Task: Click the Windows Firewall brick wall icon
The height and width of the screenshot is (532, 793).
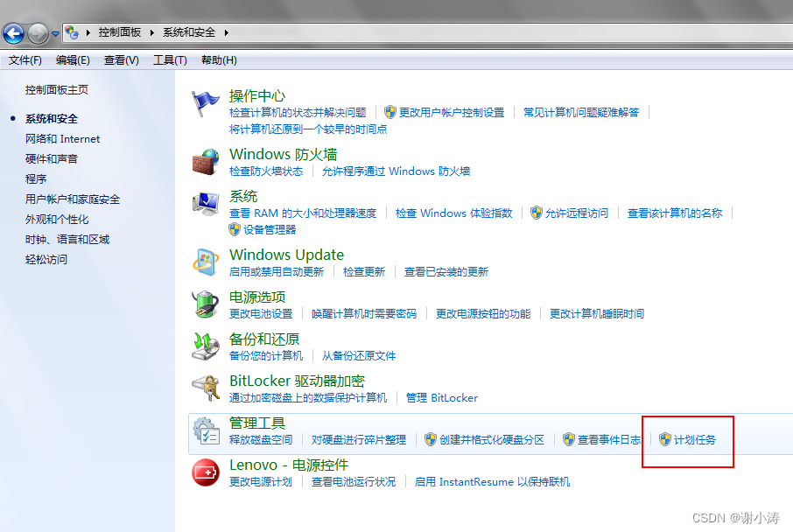Action: (206, 163)
